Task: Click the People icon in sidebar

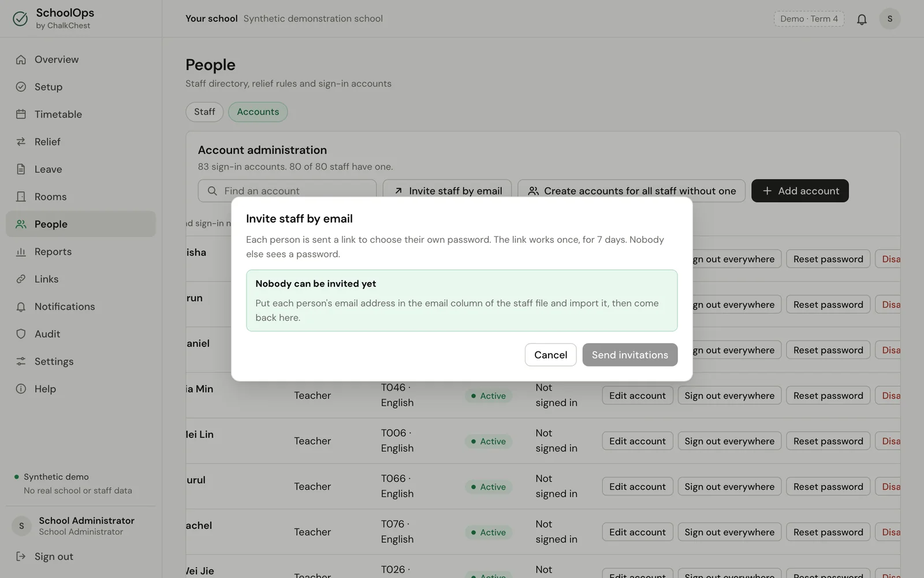Action: [x=21, y=224]
